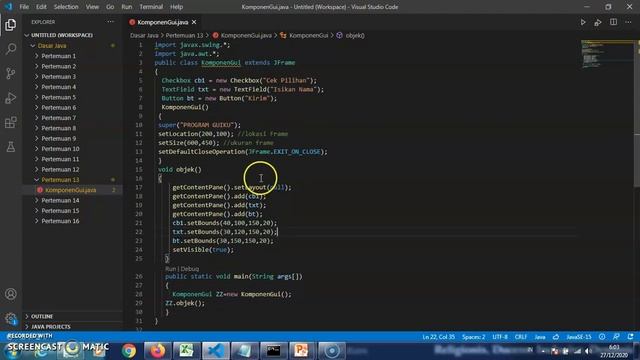This screenshot has width=640, height=360.
Task: Open the View menu
Action: pyautogui.click(x=92, y=7)
